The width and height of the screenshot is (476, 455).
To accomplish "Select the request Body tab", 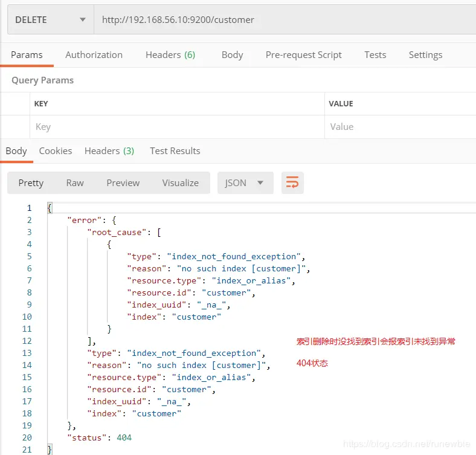I will (x=232, y=55).
